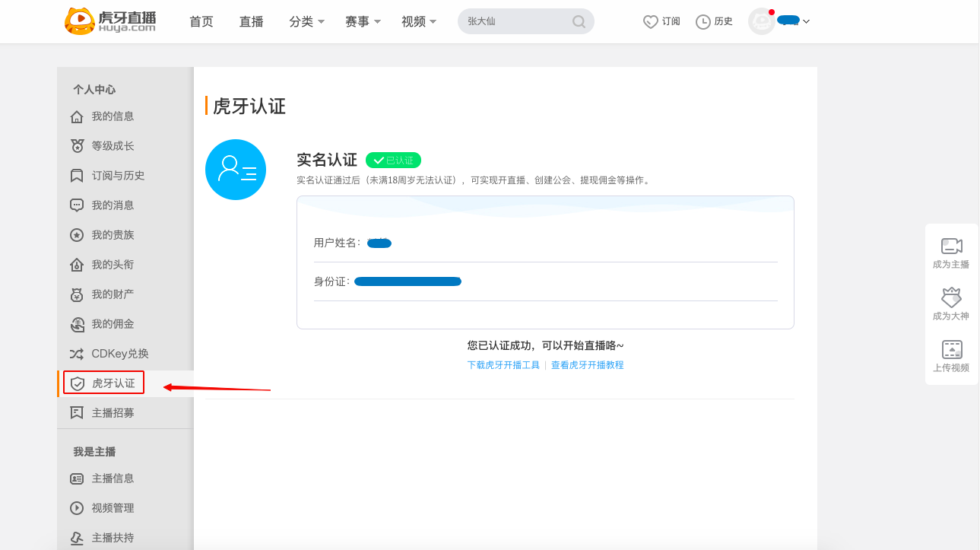
Task: Click the 身份证 label
Action: point(331,281)
